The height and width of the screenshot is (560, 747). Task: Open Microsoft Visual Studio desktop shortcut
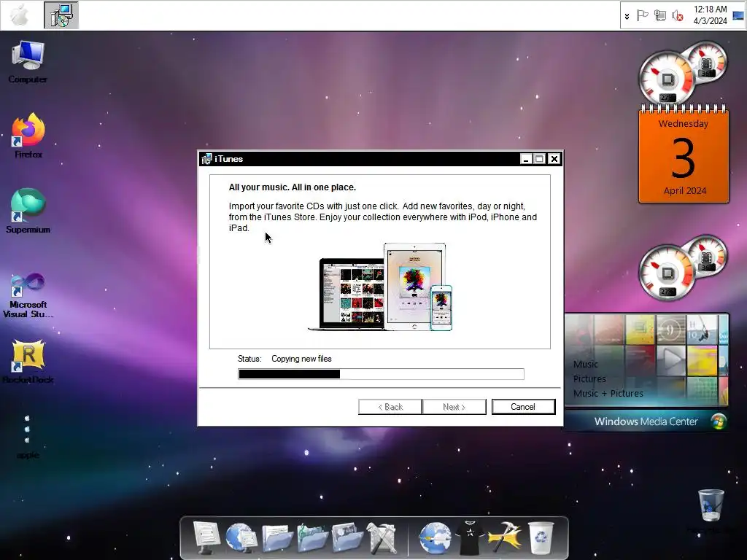[x=28, y=295]
